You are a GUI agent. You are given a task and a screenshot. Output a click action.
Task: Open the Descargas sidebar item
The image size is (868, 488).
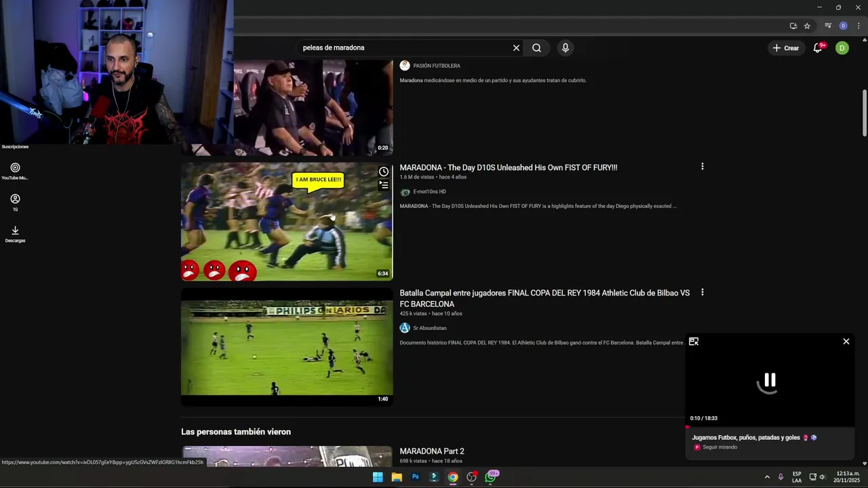pyautogui.click(x=15, y=234)
